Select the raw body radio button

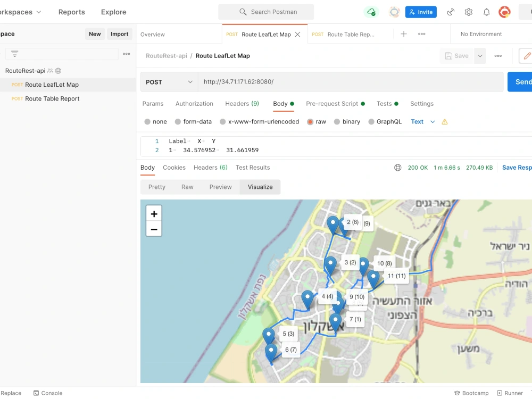coord(310,121)
